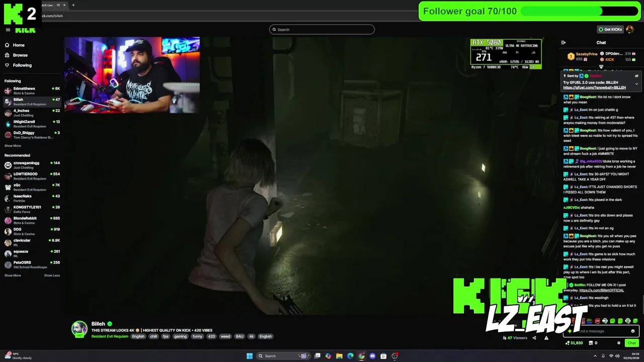The width and height of the screenshot is (644, 362).
Task: Open Resident Evil Requiem category link
Action: tap(110, 336)
